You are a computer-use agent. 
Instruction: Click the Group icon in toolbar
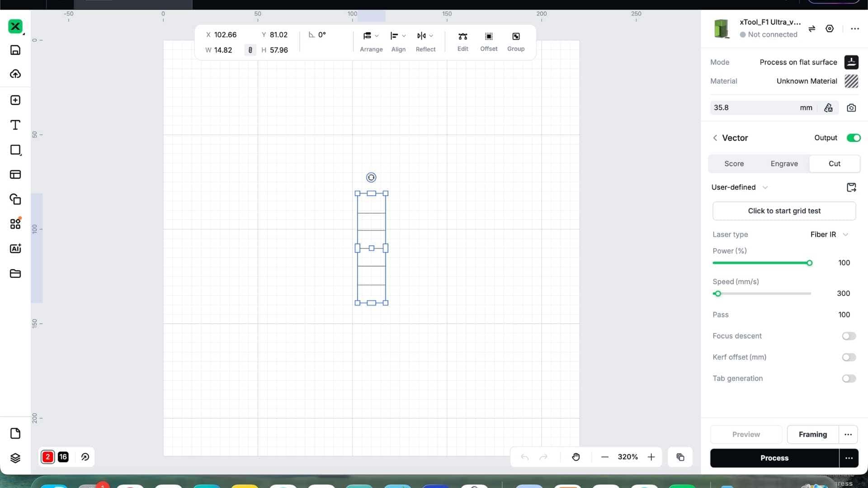coord(516,37)
